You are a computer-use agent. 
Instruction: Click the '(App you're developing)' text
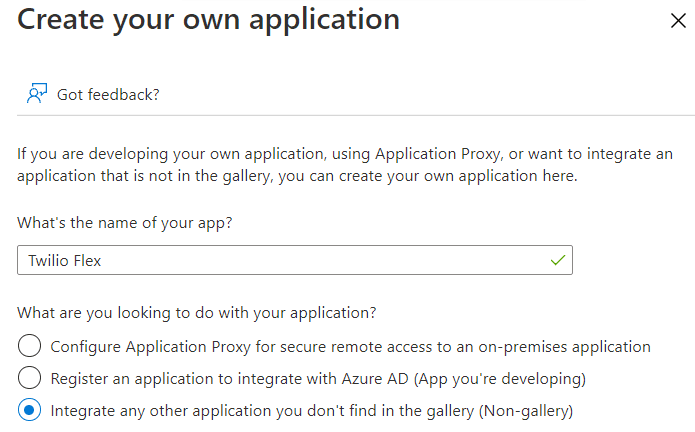tap(505, 378)
